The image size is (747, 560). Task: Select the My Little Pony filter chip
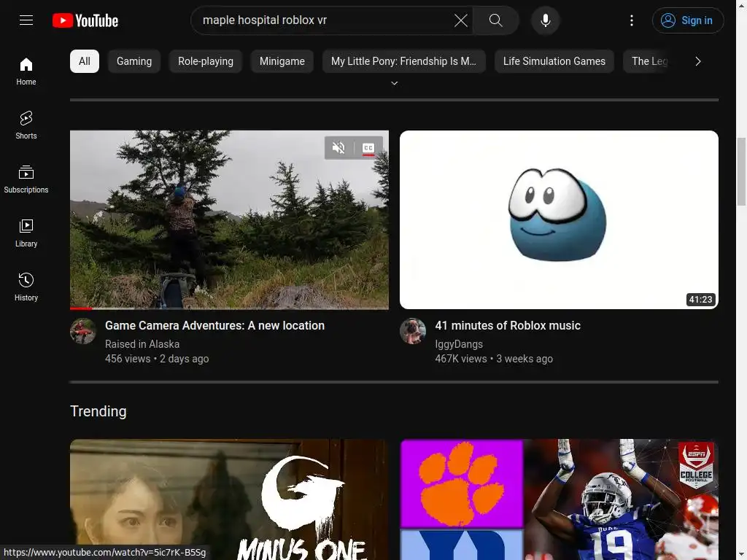point(404,61)
